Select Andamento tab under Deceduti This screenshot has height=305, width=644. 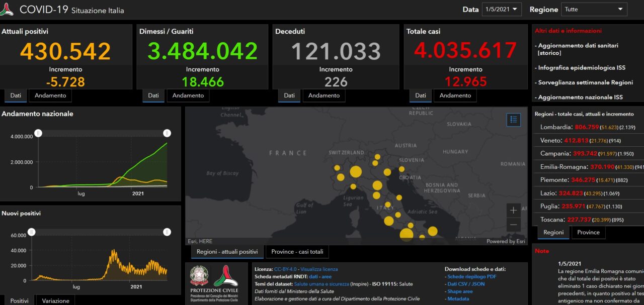coord(324,95)
